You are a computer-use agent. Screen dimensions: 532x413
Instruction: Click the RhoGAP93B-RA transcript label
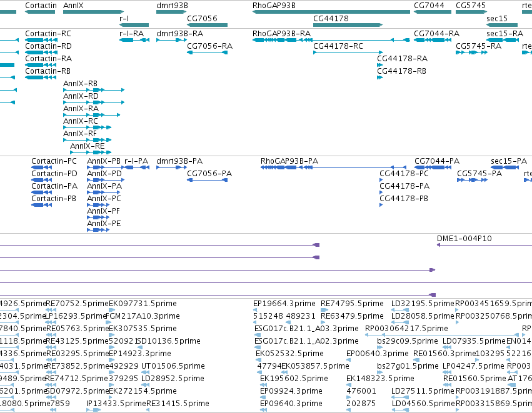click(281, 34)
